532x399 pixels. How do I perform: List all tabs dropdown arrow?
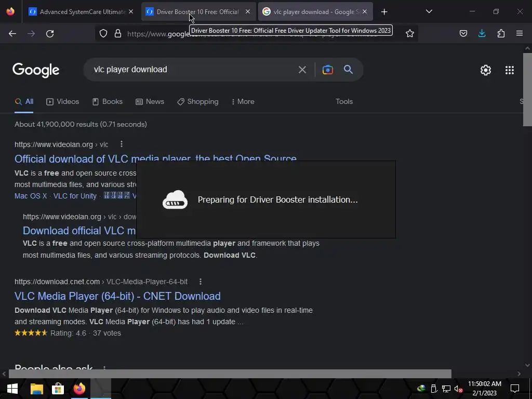pos(429,11)
